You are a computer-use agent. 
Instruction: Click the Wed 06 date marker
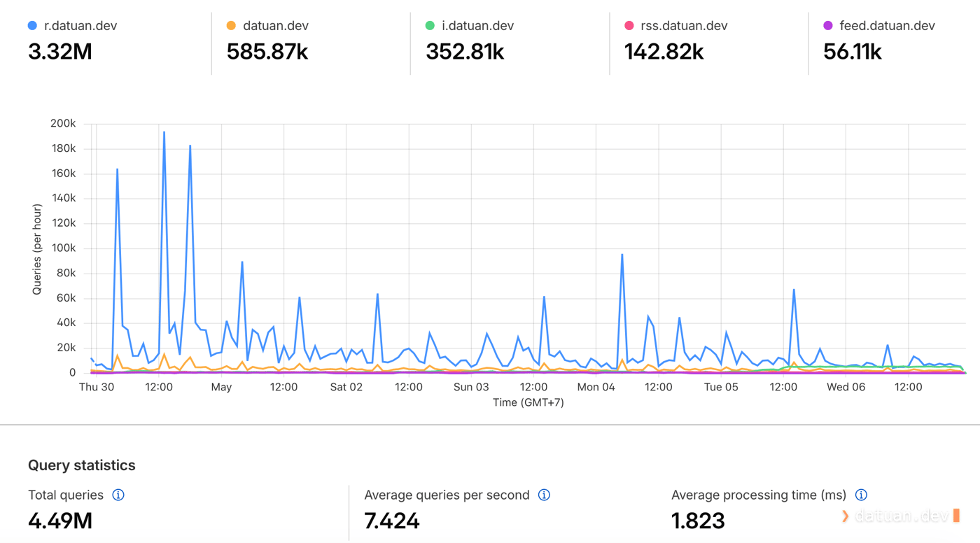[x=846, y=387]
